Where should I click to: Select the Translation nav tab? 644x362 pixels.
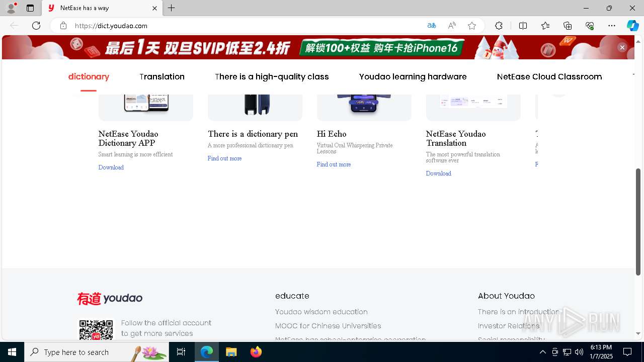pyautogui.click(x=162, y=76)
